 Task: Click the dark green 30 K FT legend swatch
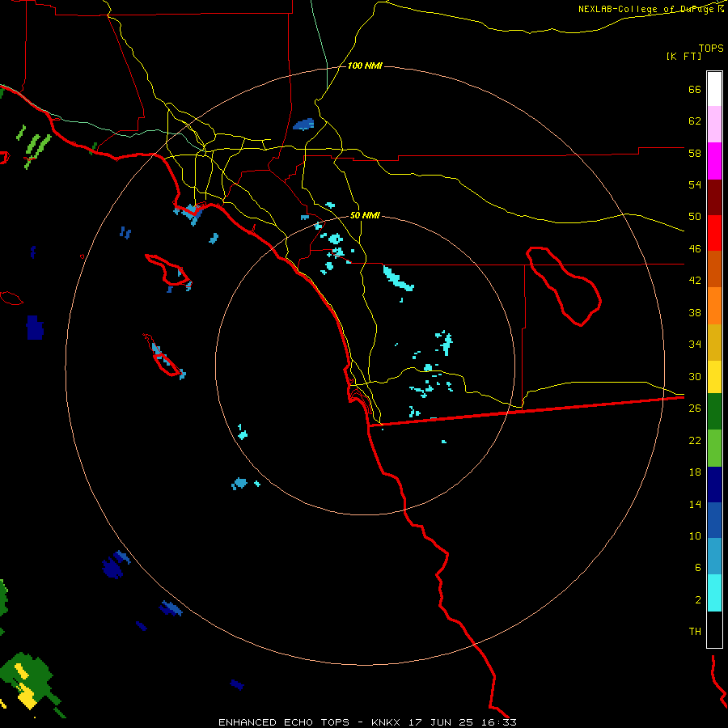pyautogui.click(x=714, y=412)
